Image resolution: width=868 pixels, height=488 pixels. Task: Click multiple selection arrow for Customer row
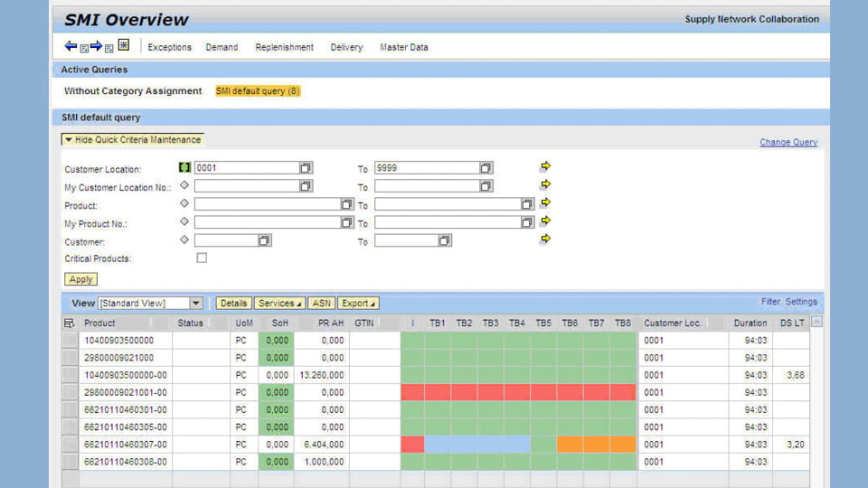click(x=545, y=239)
